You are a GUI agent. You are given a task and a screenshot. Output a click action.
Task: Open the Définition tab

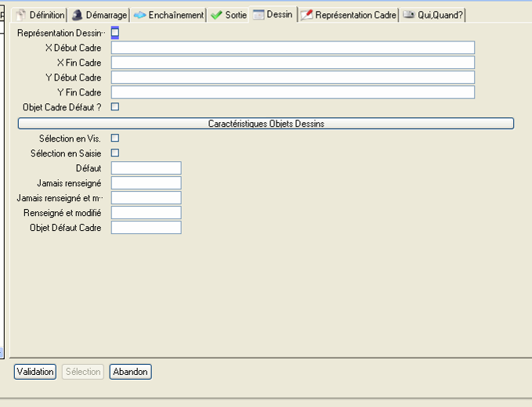coord(41,15)
